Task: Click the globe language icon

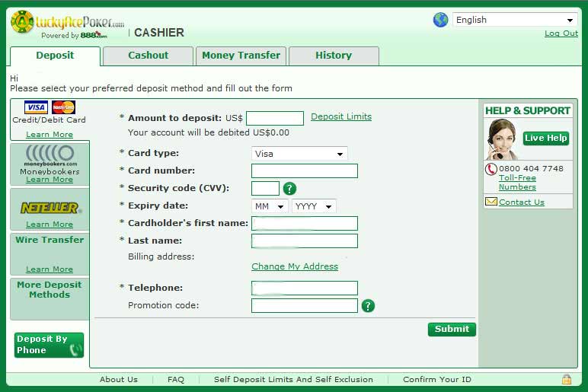Action: [441, 20]
